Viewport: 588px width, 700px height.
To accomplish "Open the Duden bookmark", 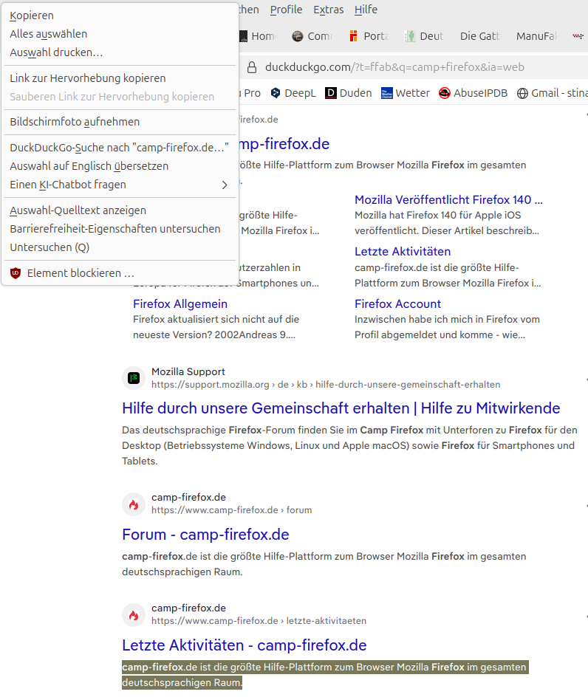I will [348, 93].
